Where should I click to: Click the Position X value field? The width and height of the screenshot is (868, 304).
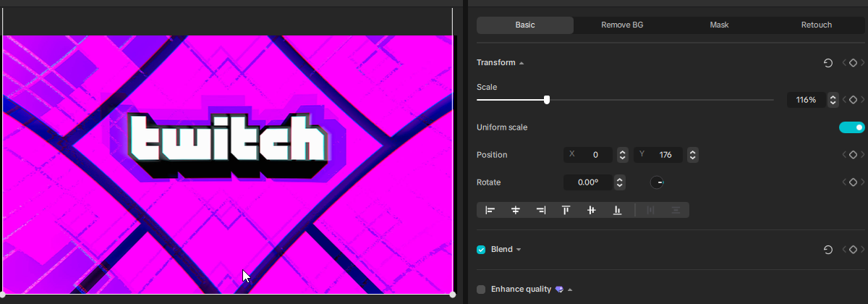coord(589,155)
